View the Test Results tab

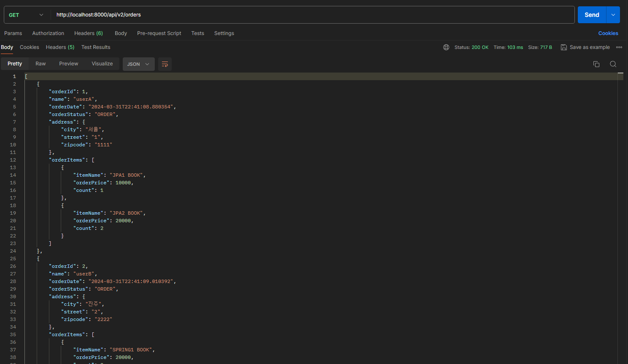tap(96, 47)
